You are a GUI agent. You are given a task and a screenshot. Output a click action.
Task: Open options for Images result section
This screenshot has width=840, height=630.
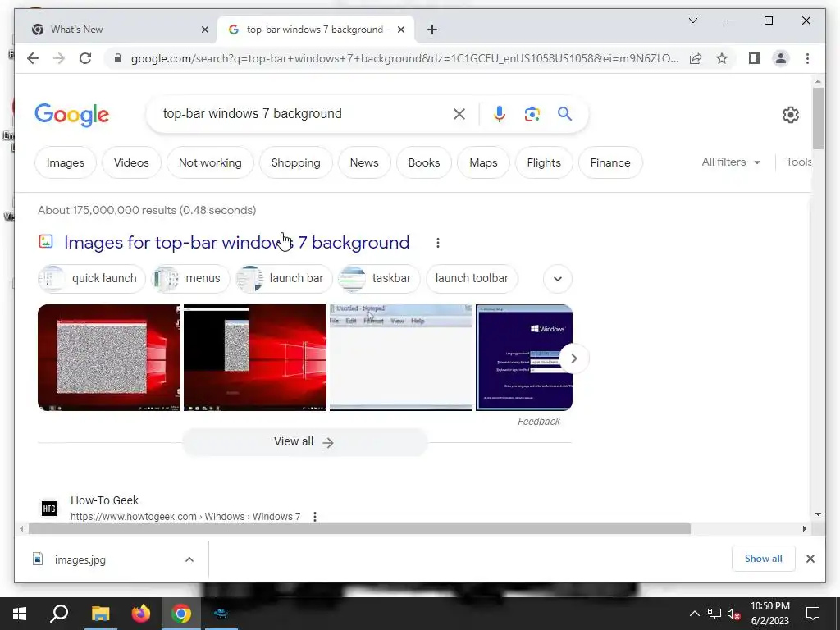438,243
